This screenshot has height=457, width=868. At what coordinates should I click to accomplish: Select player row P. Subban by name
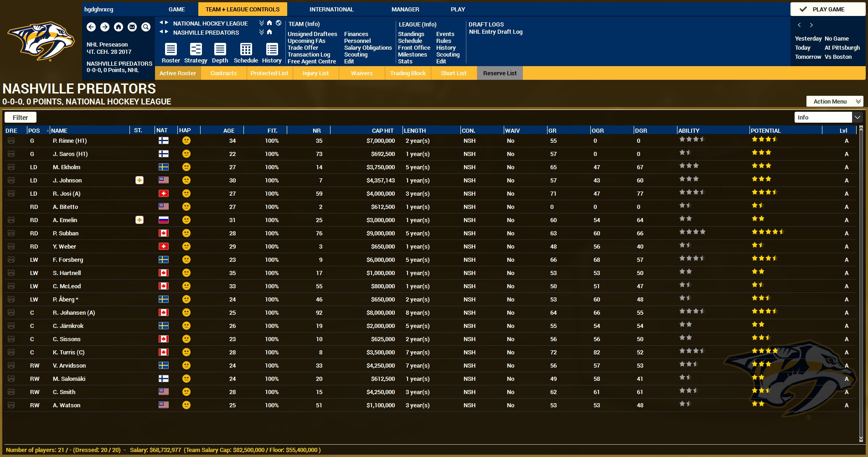(66, 233)
